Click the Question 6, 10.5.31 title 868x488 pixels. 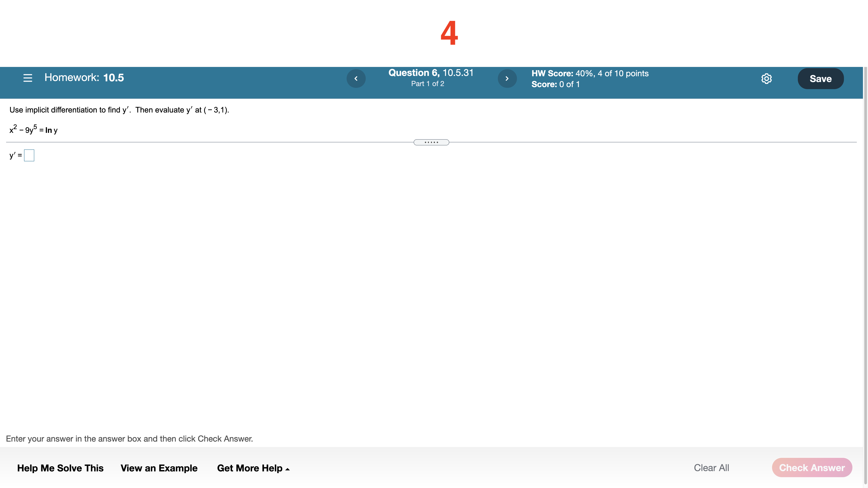[x=431, y=73]
